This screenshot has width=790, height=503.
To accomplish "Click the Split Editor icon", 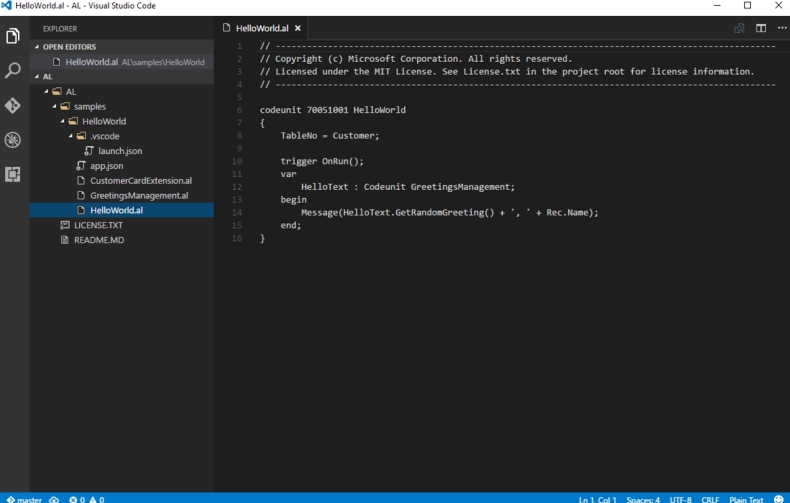I will click(761, 28).
